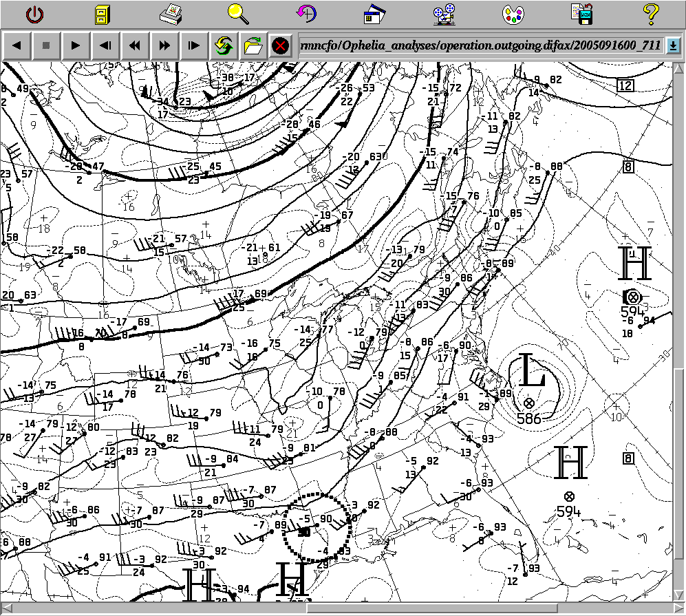Click the red power exit icon

pos(34,14)
